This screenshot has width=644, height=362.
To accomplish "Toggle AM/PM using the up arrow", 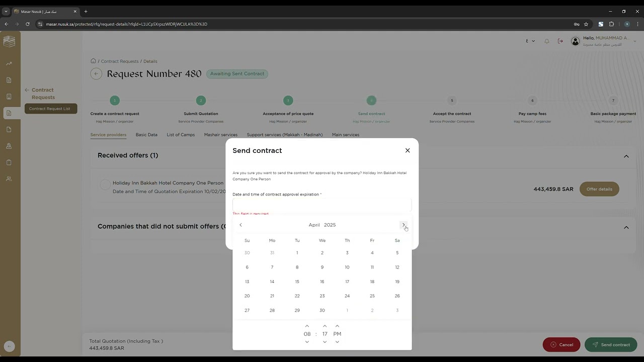I will click(x=337, y=326).
